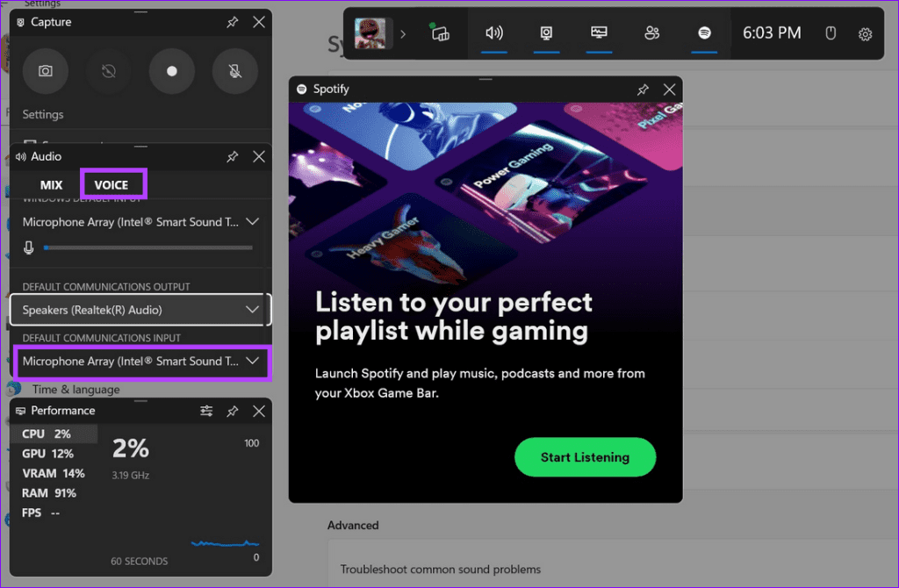Mute the microphone in the Capture widget

tap(234, 71)
